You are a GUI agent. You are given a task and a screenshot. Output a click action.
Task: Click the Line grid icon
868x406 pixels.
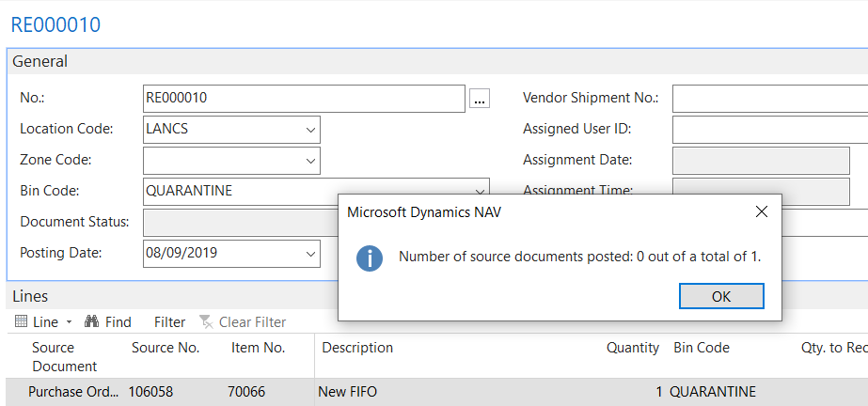tap(22, 322)
